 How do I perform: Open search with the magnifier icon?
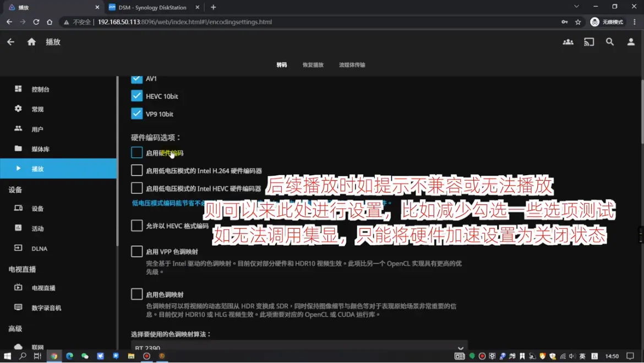tap(610, 42)
